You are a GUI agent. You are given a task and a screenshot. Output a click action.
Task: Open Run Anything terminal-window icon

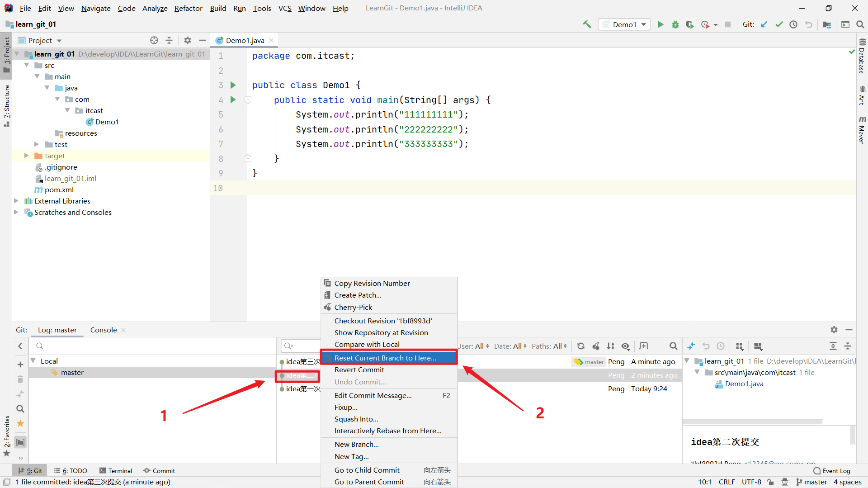845,24
